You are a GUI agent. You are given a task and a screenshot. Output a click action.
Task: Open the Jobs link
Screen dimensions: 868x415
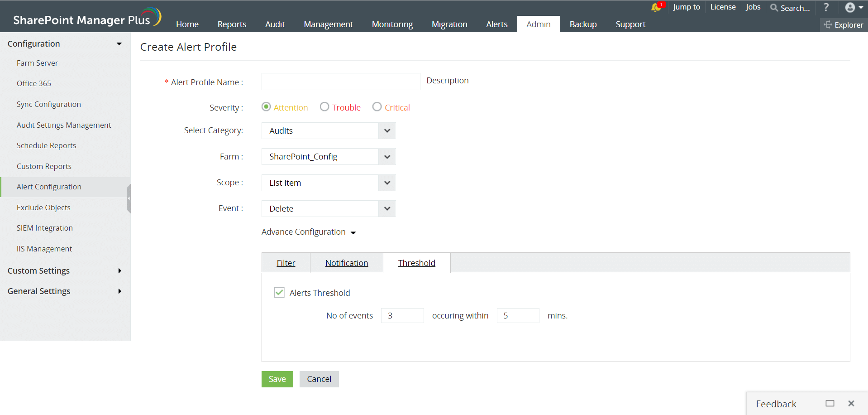754,7
